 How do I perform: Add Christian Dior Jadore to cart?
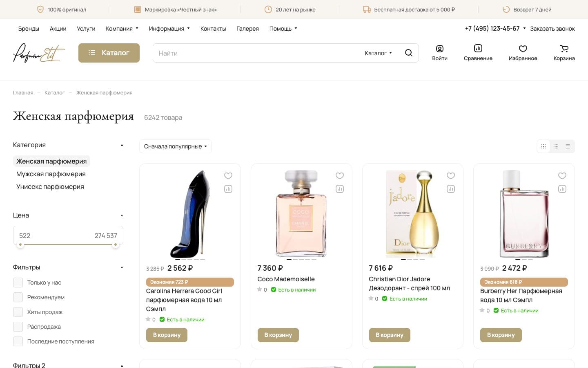tap(390, 335)
